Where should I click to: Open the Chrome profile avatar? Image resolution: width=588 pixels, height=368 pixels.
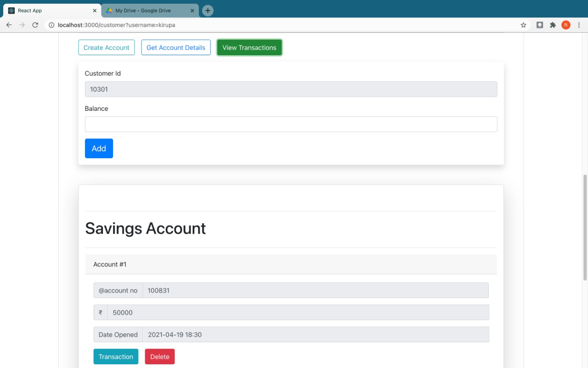[x=565, y=25]
